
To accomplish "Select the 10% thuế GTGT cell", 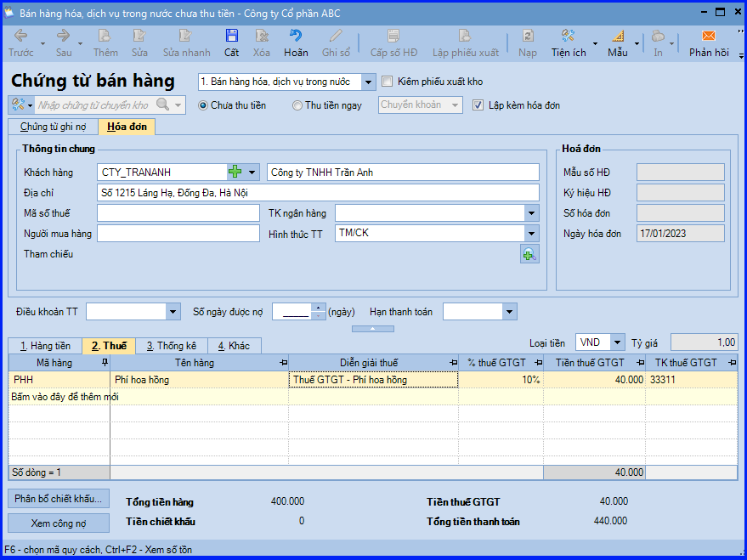I will (501, 380).
